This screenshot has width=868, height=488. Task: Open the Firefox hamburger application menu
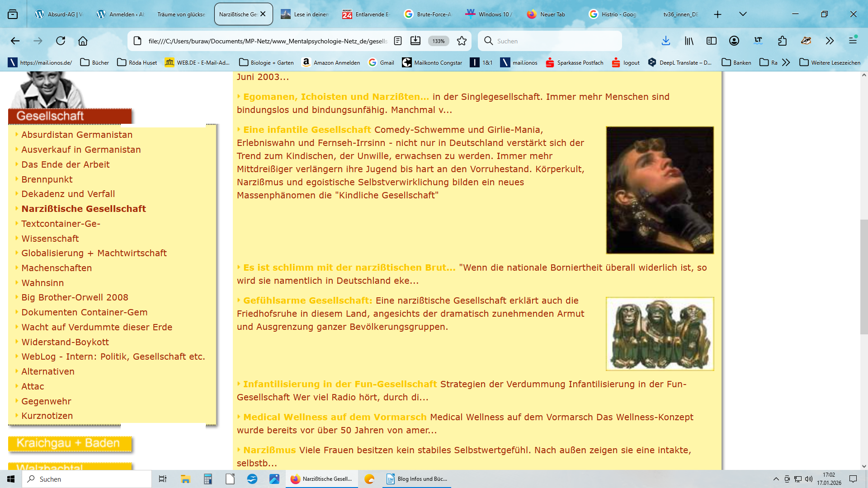pyautogui.click(x=853, y=41)
